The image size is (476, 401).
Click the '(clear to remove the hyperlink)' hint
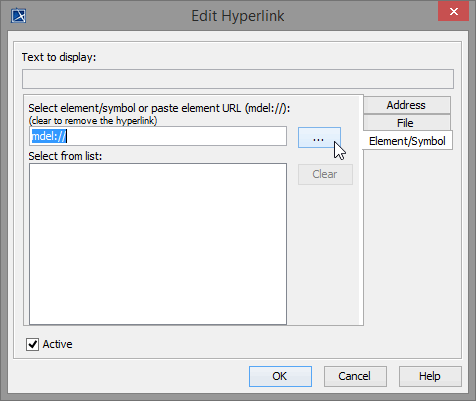point(93,121)
